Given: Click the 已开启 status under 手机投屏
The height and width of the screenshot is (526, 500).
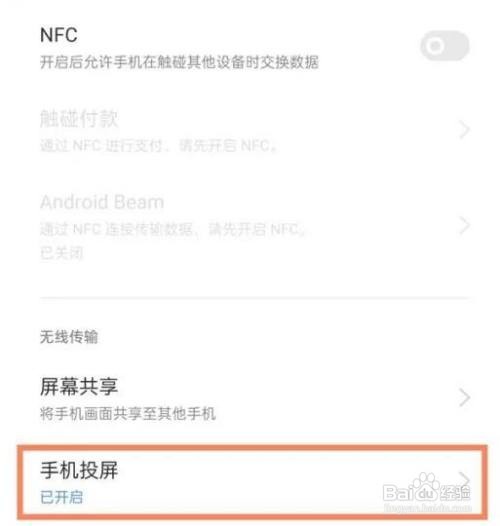Looking at the screenshot, I should (61, 497).
